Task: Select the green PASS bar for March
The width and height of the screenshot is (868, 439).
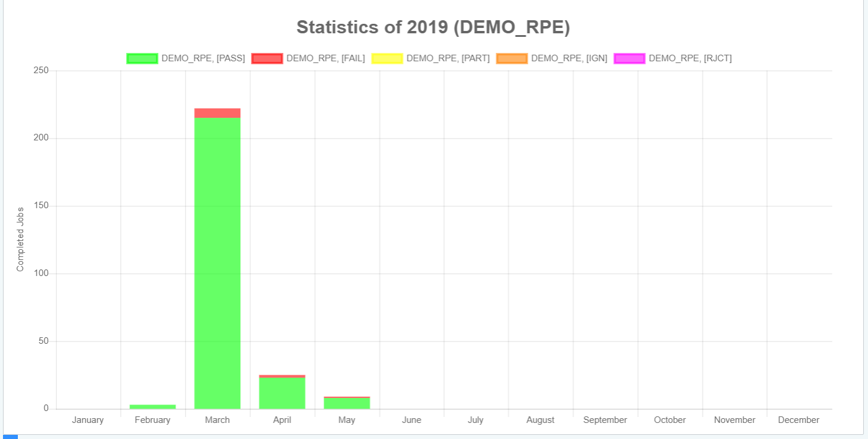Action: (217, 262)
